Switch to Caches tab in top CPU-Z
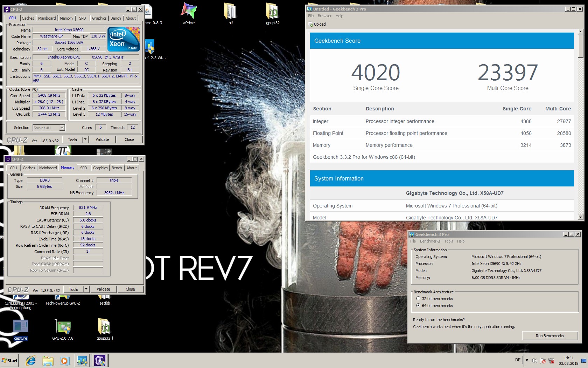The width and height of the screenshot is (588, 368). pyautogui.click(x=28, y=18)
